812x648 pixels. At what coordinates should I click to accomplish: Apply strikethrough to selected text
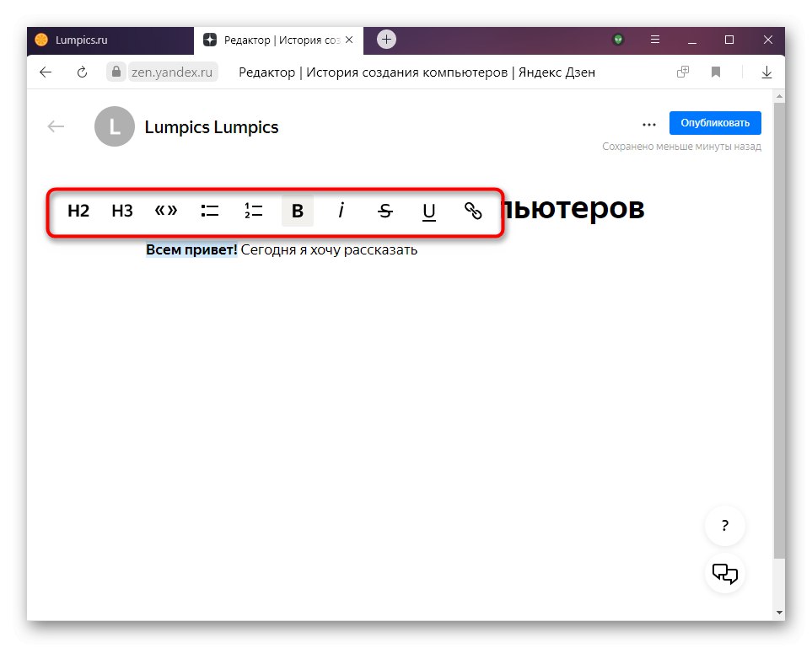pos(384,212)
